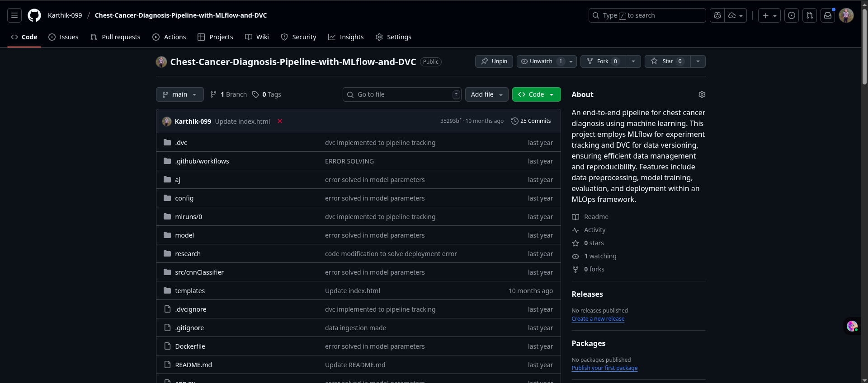
Task: Open the 25 Commits history
Action: tap(531, 121)
